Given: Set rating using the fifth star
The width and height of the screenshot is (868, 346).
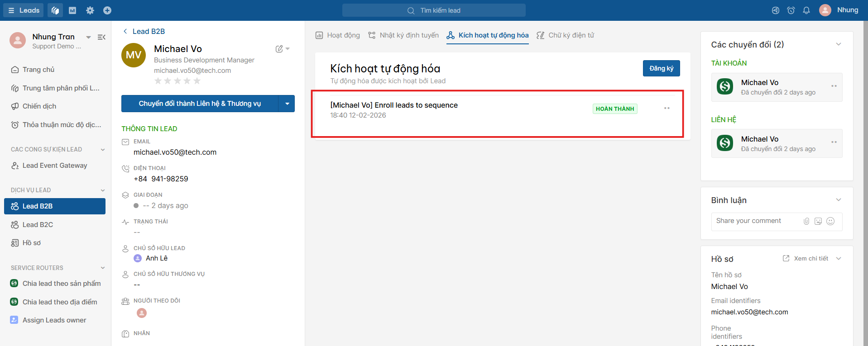Looking at the screenshot, I should point(197,81).
